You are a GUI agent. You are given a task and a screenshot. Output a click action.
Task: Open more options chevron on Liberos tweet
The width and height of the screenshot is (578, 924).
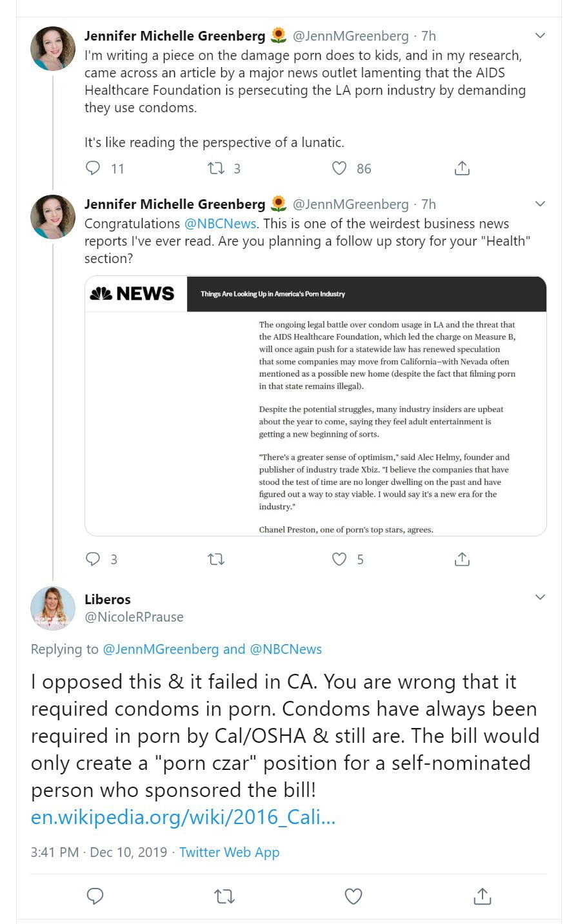pos(541,597)
